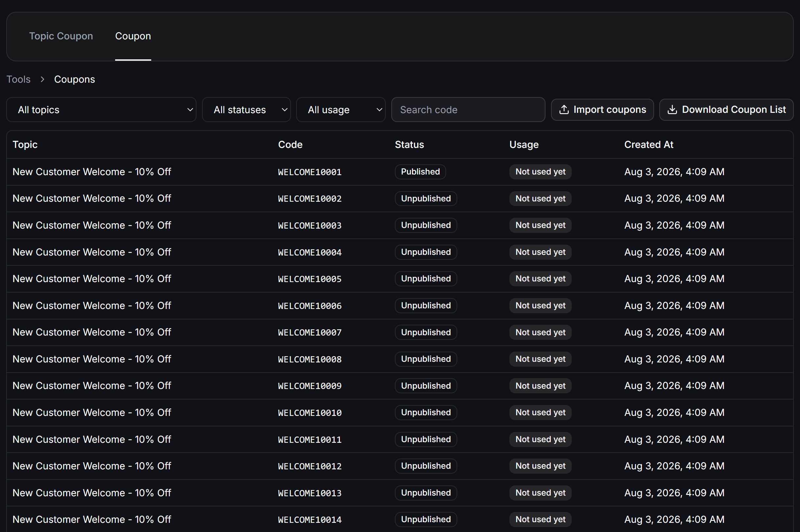
Task: Click the Unpublished badge for WELCOME10008
Action: [426, 359]
